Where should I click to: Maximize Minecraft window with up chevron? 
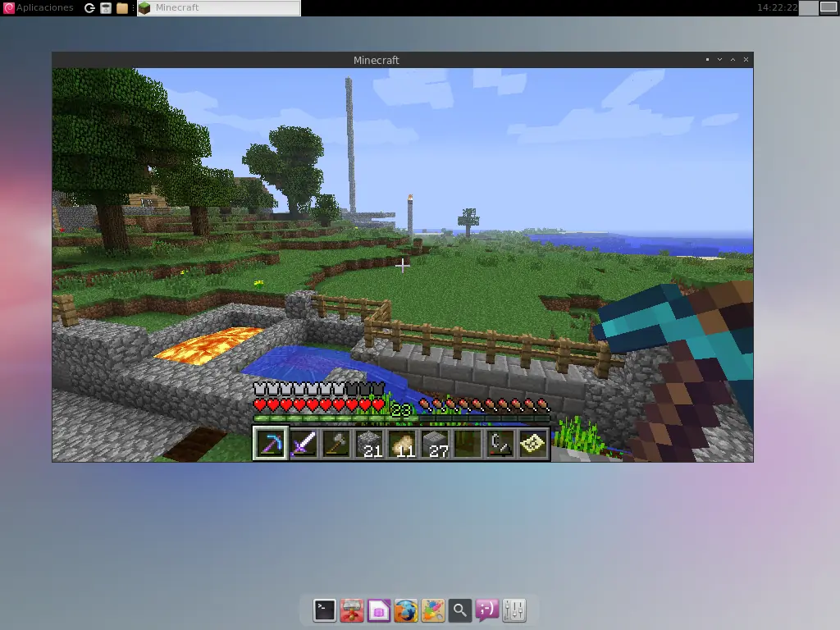tap(733, 59)
